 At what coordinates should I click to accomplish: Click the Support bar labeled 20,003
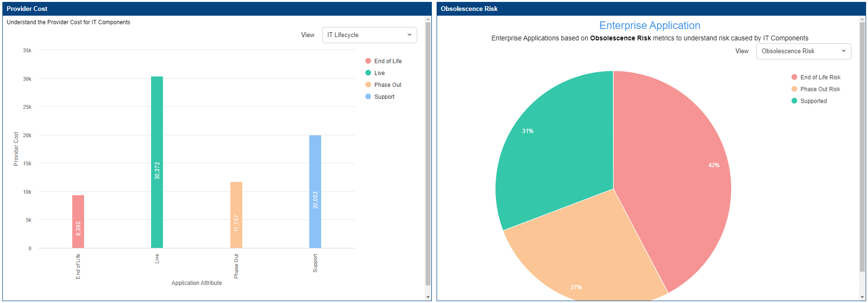coord(315,191)
